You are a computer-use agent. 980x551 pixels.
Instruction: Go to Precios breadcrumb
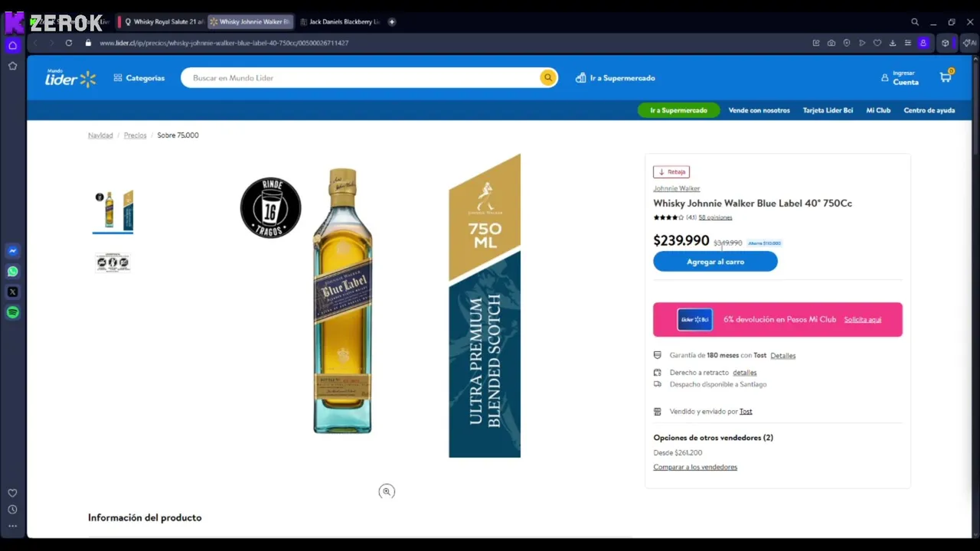136,135
